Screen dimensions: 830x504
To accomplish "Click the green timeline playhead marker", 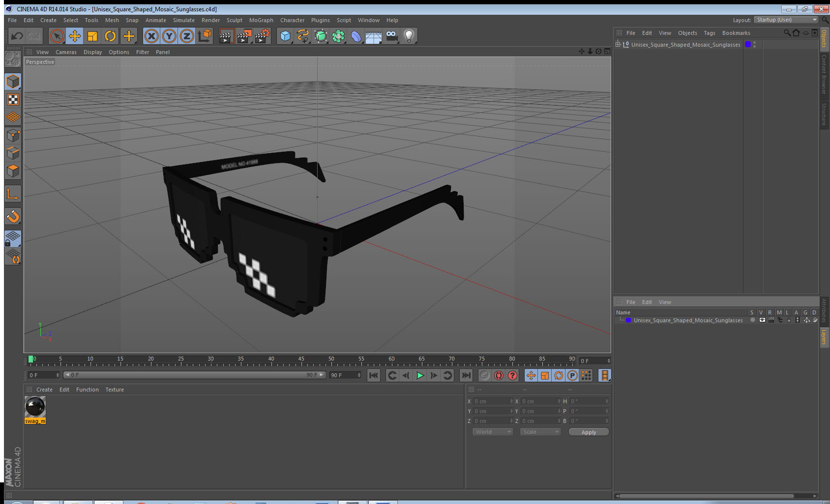I will click(x=31, y=359).
